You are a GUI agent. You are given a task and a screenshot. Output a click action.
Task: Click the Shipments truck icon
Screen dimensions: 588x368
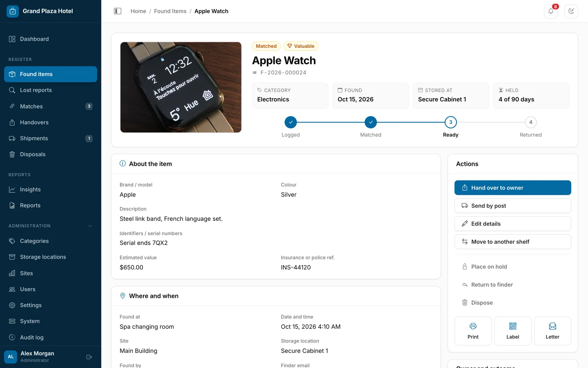pos(12,138)
